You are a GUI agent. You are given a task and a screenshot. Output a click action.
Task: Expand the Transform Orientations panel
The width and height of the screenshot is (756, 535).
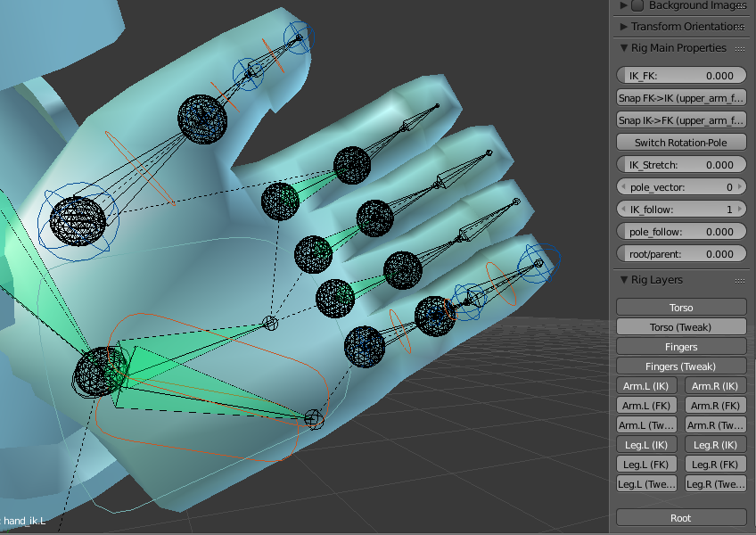click(624, 27)
